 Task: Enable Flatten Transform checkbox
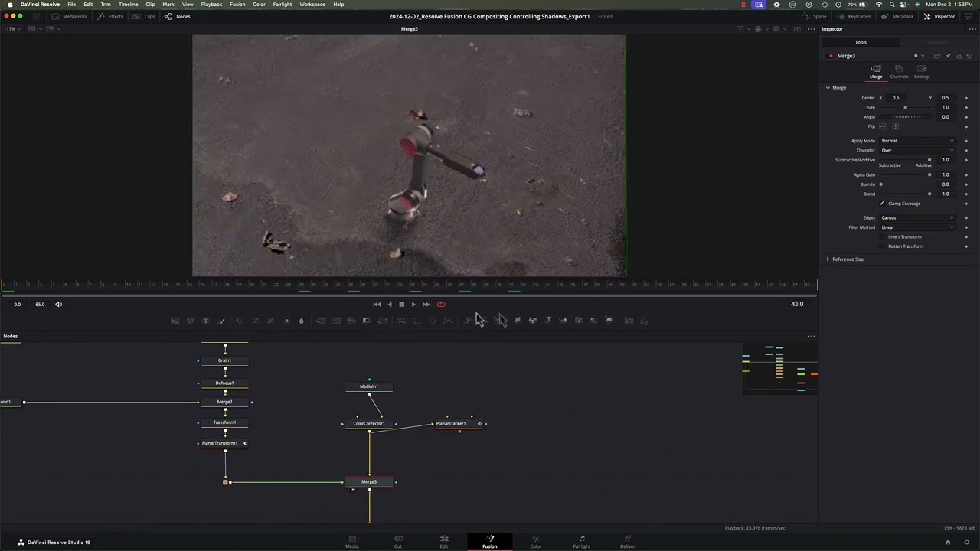point(882,246)
